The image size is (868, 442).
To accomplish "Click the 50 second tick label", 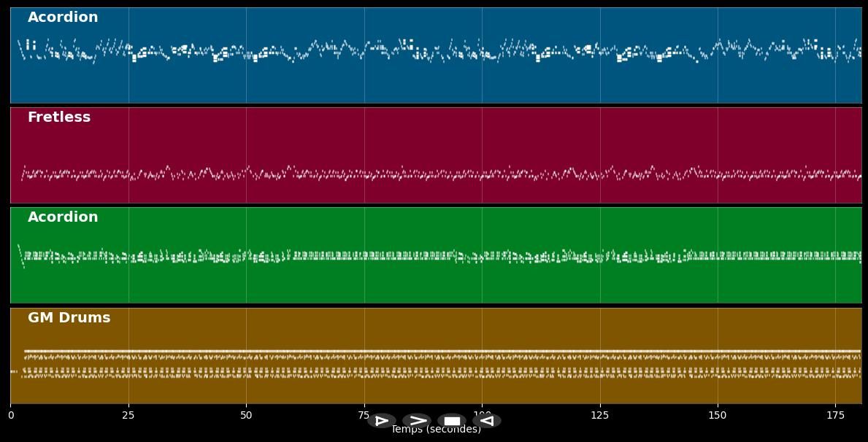I will point(246,416).
